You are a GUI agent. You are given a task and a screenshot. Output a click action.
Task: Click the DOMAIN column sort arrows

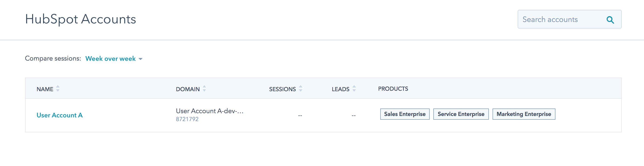(204, 89)
